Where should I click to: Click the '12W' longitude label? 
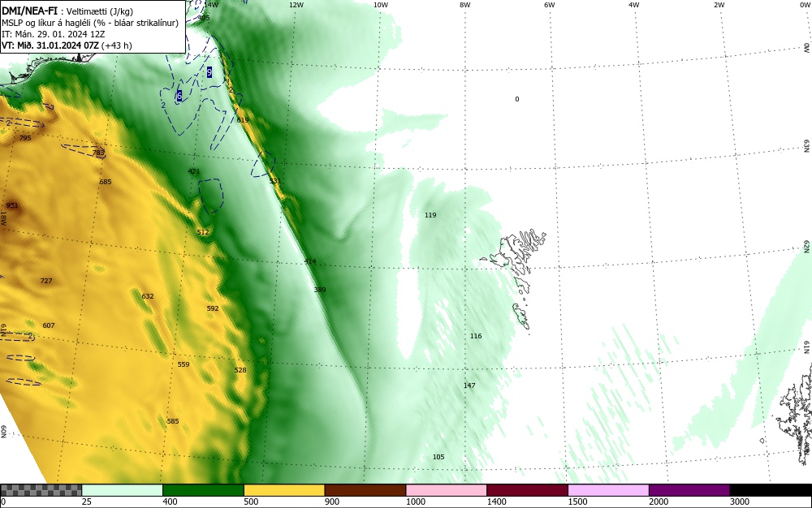point(296,5)
